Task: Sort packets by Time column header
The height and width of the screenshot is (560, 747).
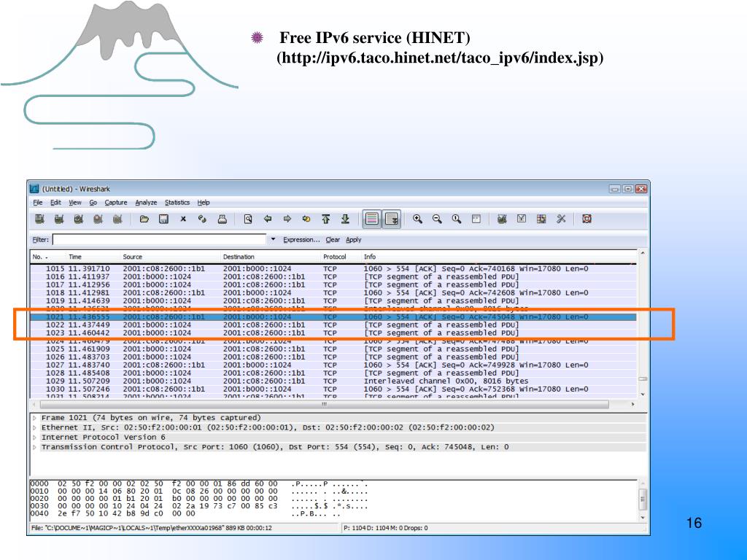Action: (x=75, y=257)
